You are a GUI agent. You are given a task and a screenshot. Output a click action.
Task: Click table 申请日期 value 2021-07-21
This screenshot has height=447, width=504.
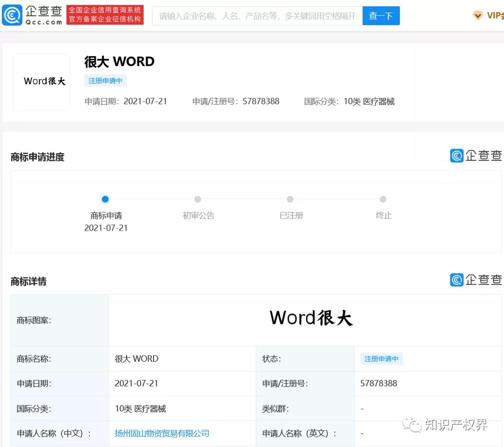(x=136, y=383)
